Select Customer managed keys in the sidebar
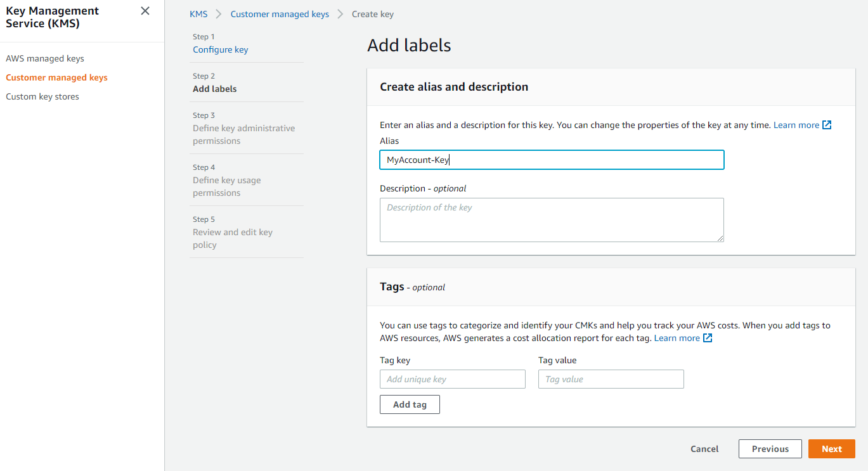 [x=56, y=77]
